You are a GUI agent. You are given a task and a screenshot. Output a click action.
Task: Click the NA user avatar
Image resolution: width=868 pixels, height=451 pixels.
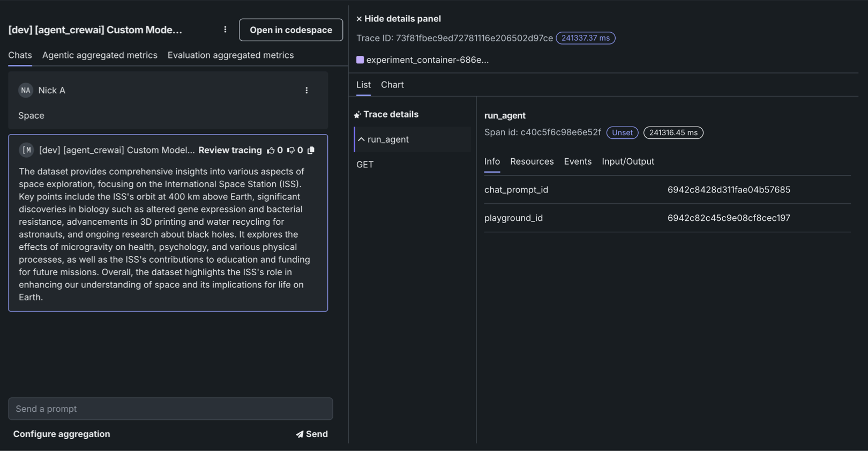pos(26,90)
